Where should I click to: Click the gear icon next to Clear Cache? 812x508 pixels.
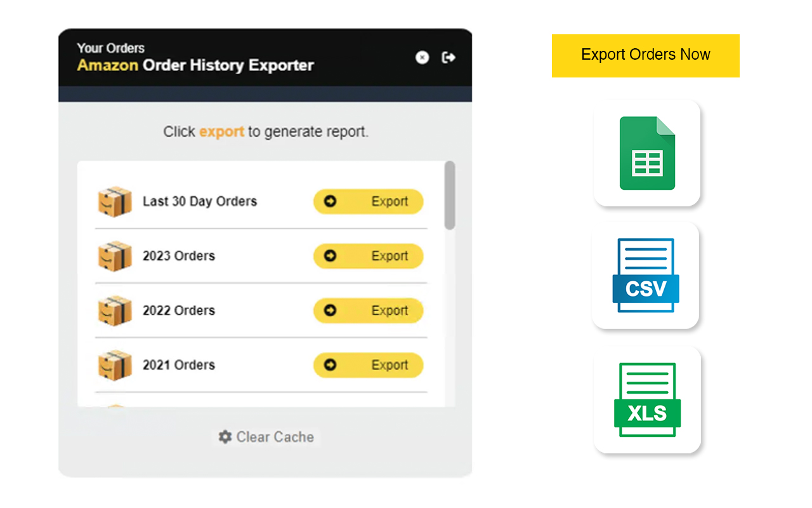tap(225, 437)
